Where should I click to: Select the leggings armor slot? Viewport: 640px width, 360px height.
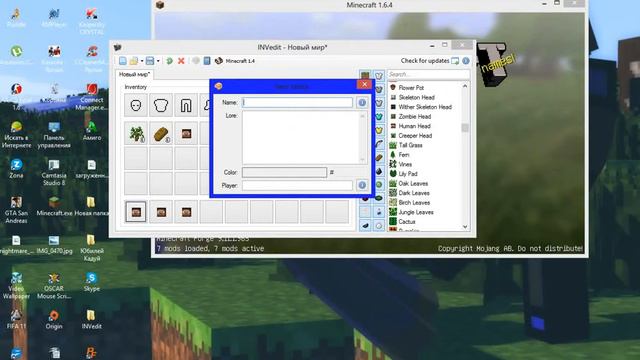tap(186, 105)
